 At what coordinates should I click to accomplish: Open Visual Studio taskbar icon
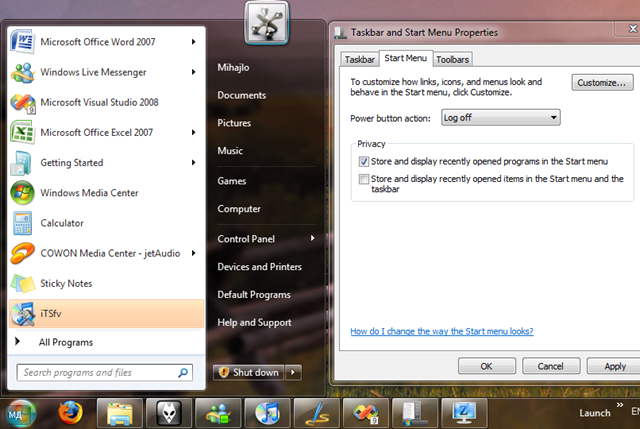click(366, 413)
